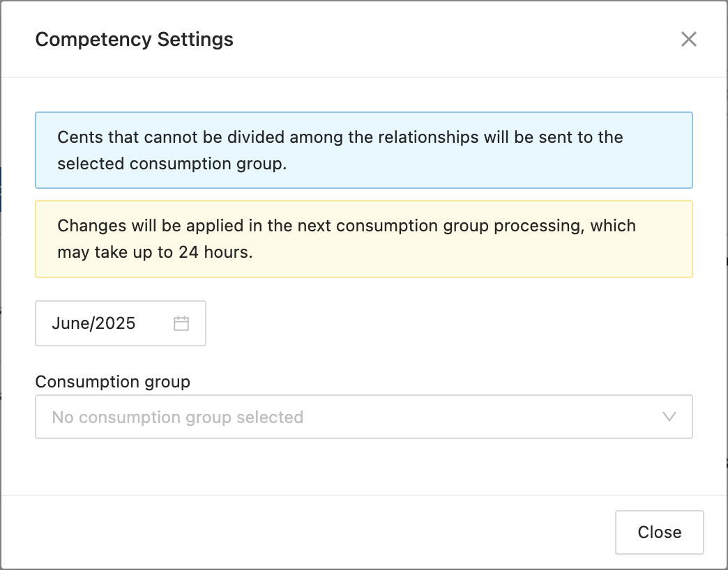Open the calendar icon in the date field
The height and width of the screenshot is (570, 728).
point(181,323)
